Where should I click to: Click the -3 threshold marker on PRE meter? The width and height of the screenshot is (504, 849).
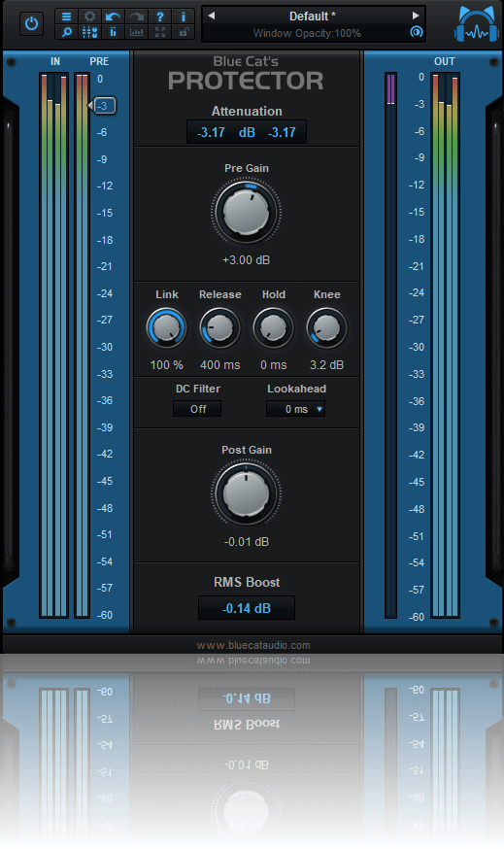pos(102,106)
